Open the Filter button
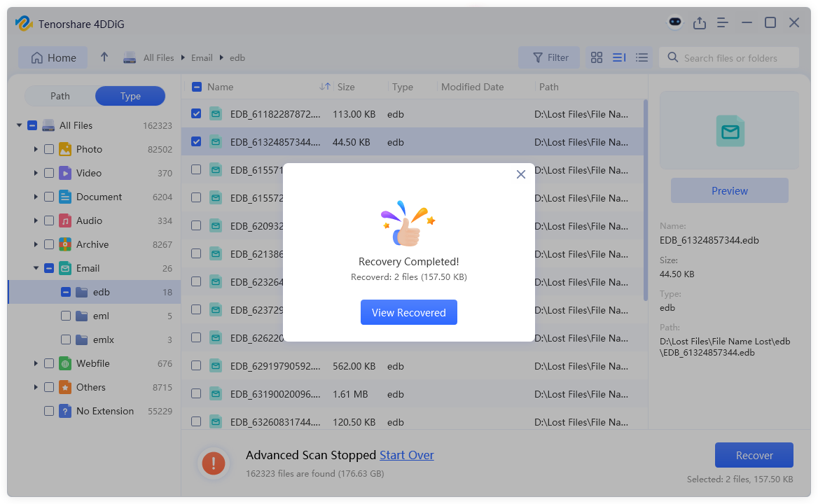The image size is (818, 504). 549,58
